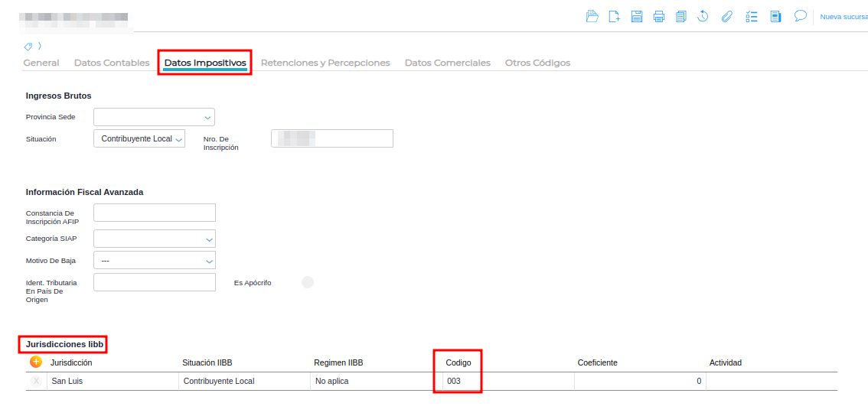Open the Datos Contables tab

pos(112,63)
